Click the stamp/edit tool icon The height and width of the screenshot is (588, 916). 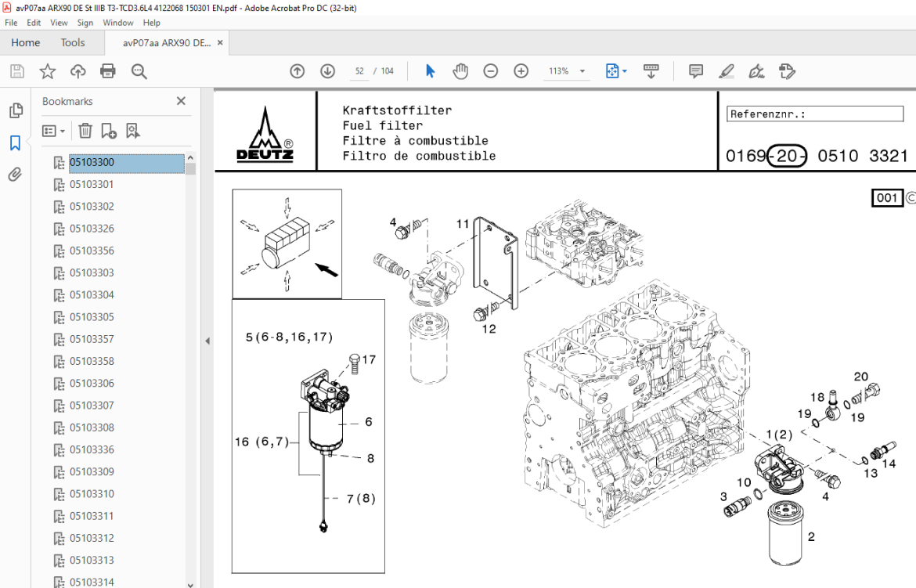tap(787, 71)
